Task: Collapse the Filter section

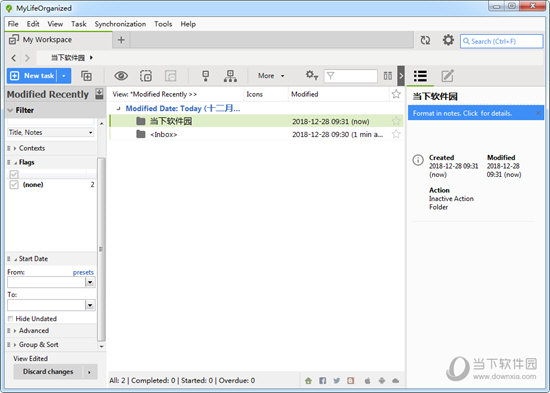Action: coord(11,110)
